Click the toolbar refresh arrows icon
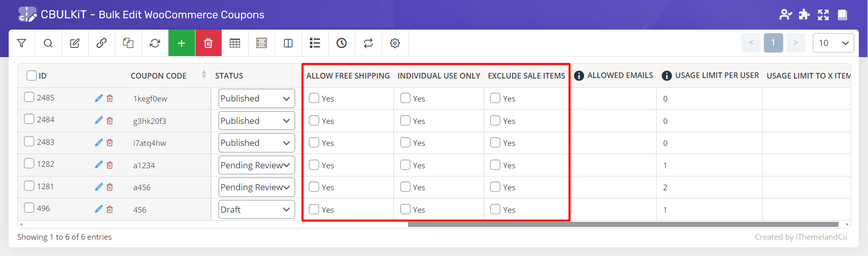This screenshot has width=868, height=256. click(155, 43)
